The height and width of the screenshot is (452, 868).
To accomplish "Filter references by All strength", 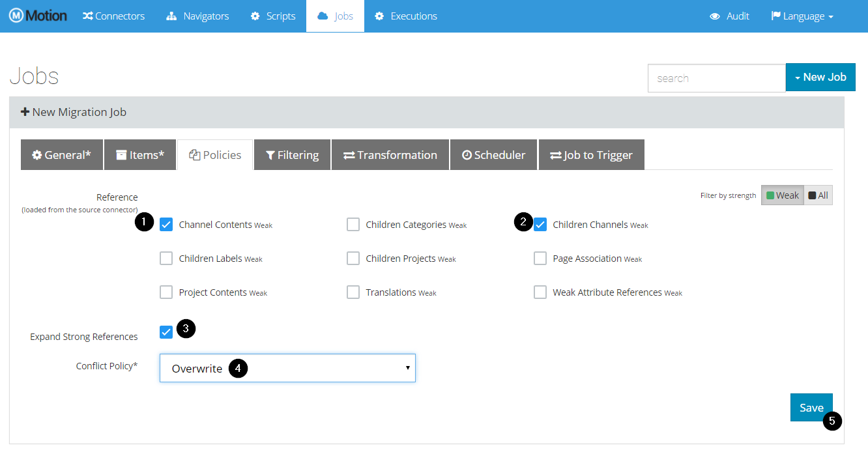I will pyautogui.click(x=818, y=195).
